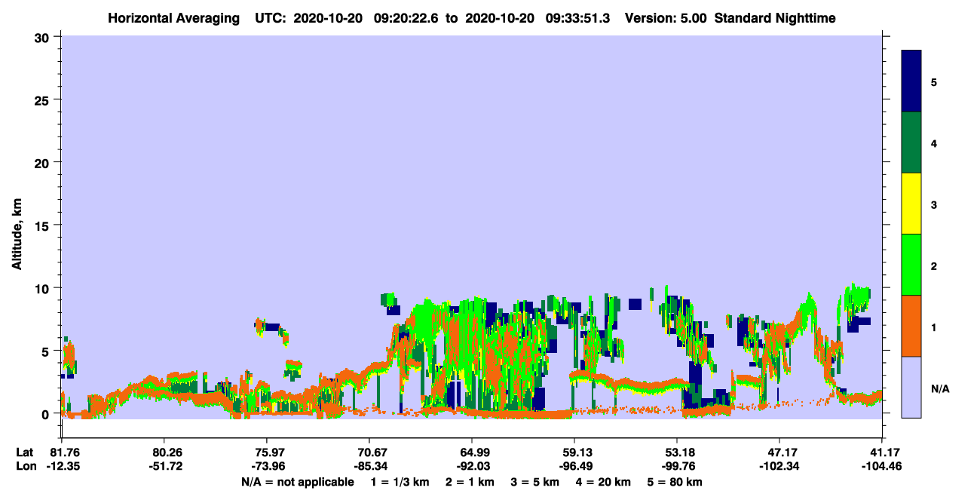The image size is (980, 503).
Task: Click the orange 1 legend swatch
Action: 911,326
